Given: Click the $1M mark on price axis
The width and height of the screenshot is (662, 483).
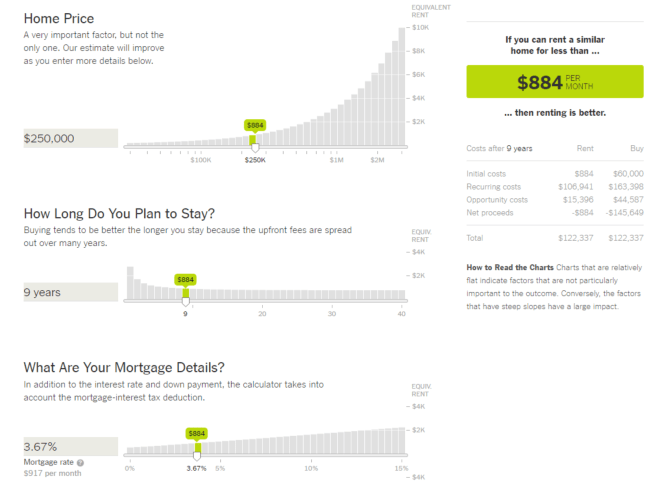Looking at the screenshot, I should [336, 160].
